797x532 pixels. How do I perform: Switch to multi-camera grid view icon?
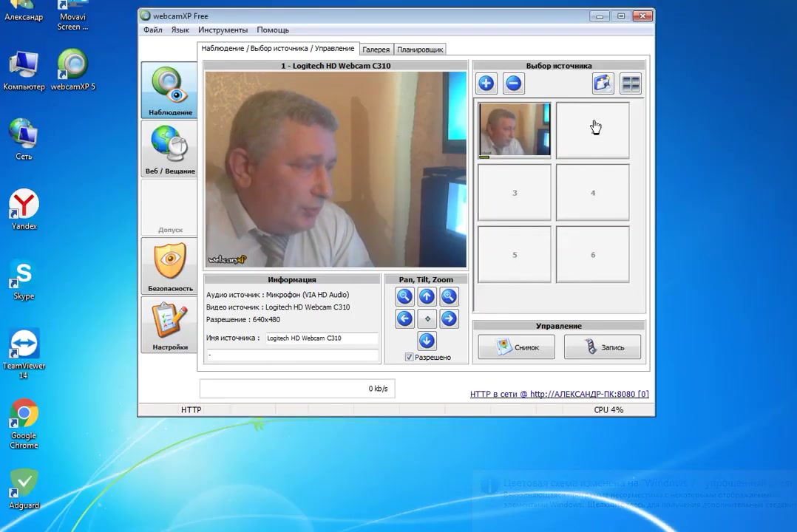coord(631,83)
